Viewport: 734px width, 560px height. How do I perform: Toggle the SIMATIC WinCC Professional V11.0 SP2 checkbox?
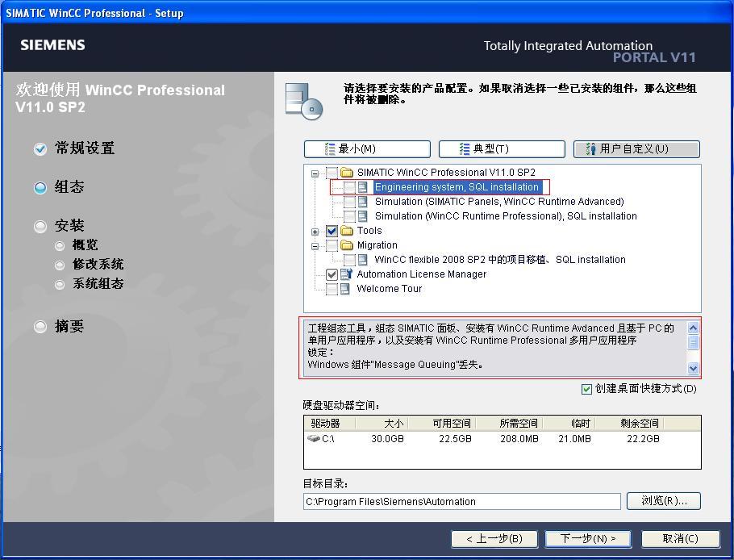coord(332,173)
